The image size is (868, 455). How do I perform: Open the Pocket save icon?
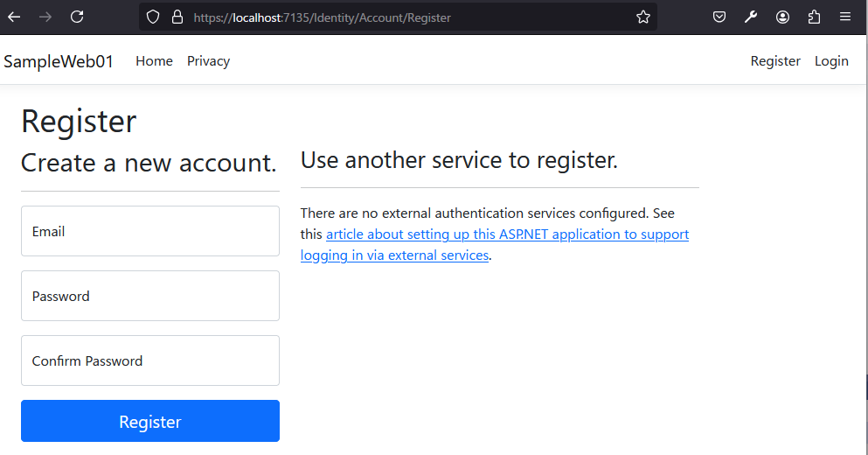[x=719, y=17]
